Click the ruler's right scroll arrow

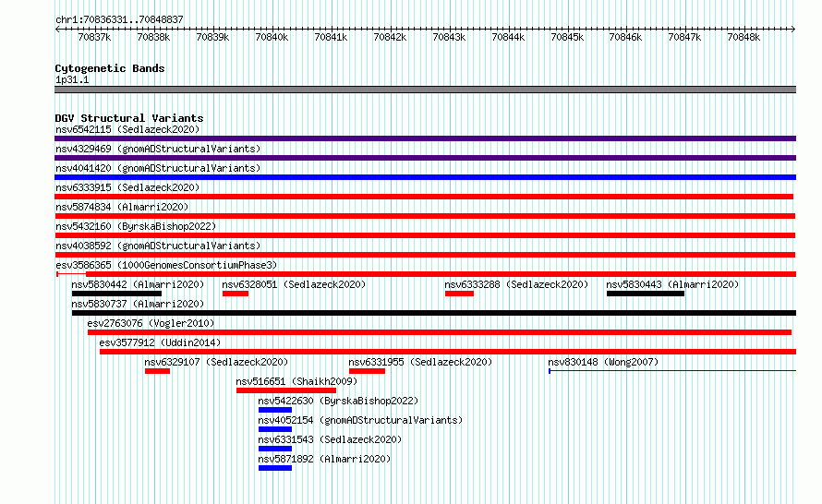point(793,30)
